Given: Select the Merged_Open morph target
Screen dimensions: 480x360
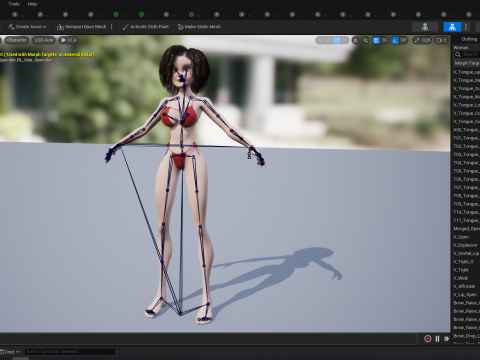Looking at the screenshot, I should point(466,229).
